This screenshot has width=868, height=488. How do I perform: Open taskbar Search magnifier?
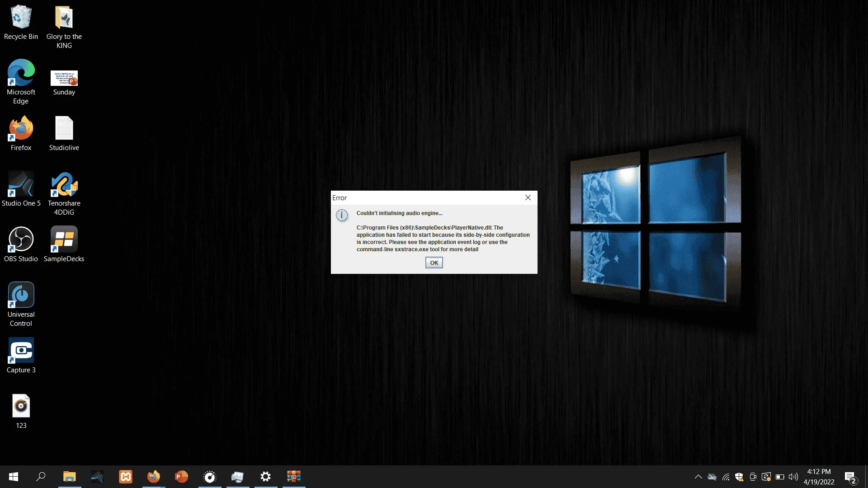41,477
